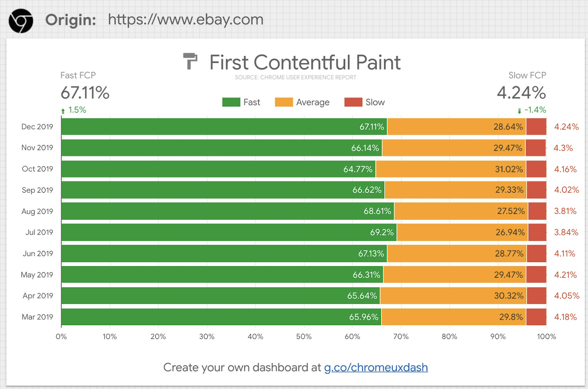Select the Jul 2019 green 69.2% bar

click(229, 232)
